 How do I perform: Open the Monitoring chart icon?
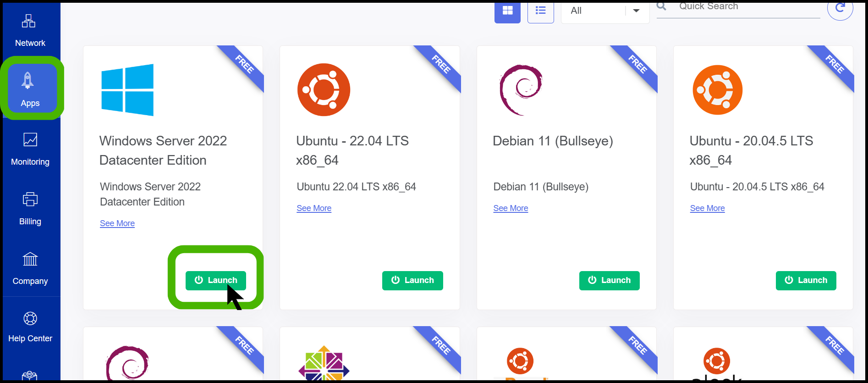pyautogui.click(x=30, y=139)
